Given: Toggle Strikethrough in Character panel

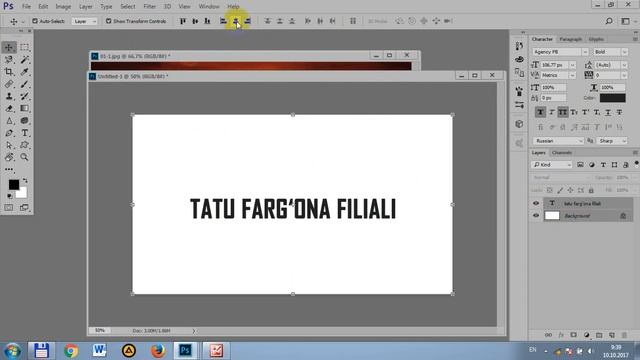Looking at the screenshot, I should (619, 112).
